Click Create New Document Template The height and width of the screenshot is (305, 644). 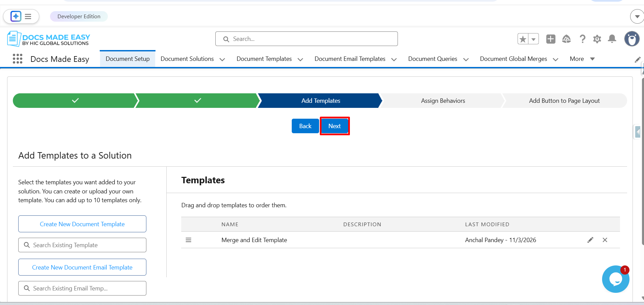pyautogui.click(x=82, y=224)
